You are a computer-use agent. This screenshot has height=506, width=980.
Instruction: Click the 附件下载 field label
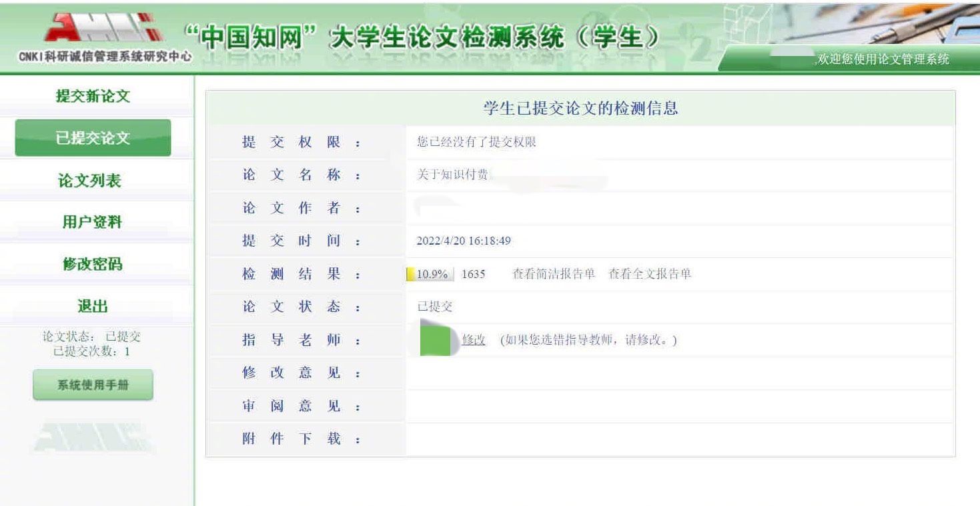[x=301, y=439]
